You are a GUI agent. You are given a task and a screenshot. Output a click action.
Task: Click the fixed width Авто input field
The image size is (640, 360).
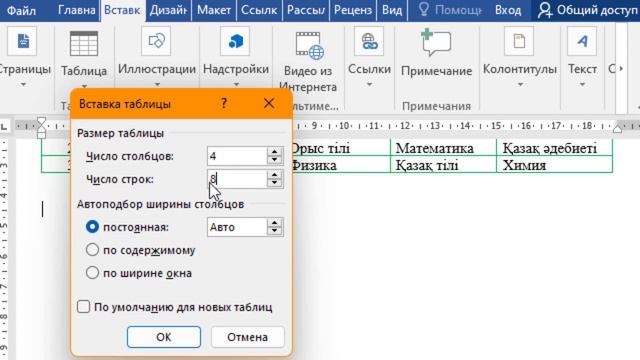tap(237, 227)
